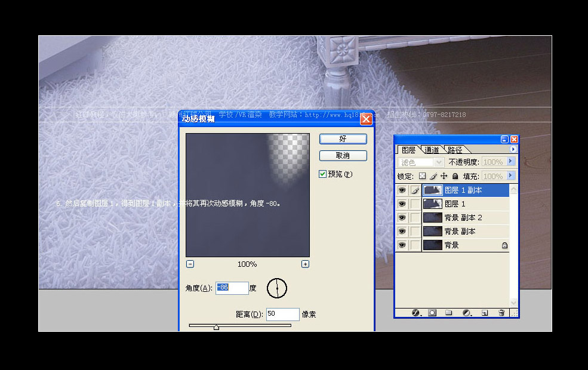The width and height of the screenshot is (588, 370).
Task: Click the layer name 背景 副本 2
Action: 463,218
